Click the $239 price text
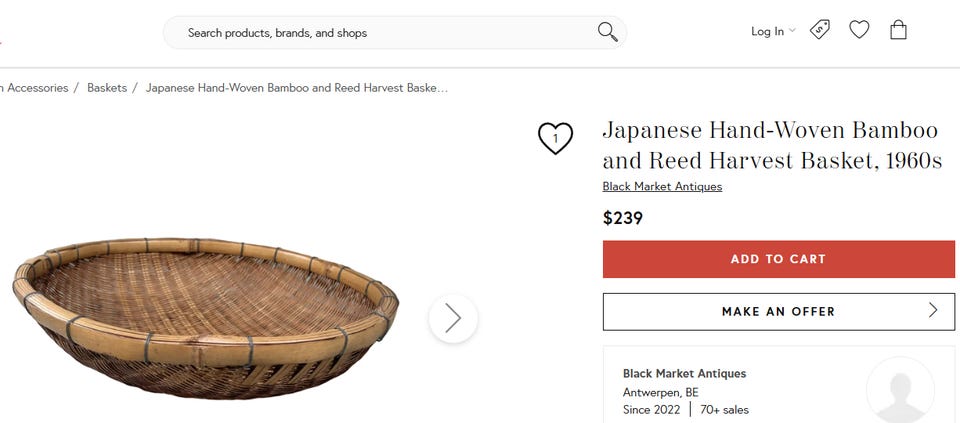 623,218
